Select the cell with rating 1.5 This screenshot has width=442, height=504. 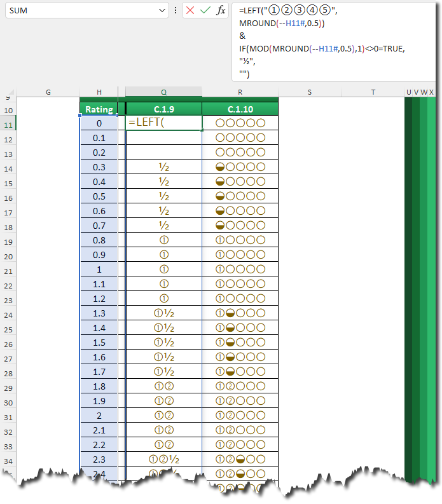tap(99, 343)
